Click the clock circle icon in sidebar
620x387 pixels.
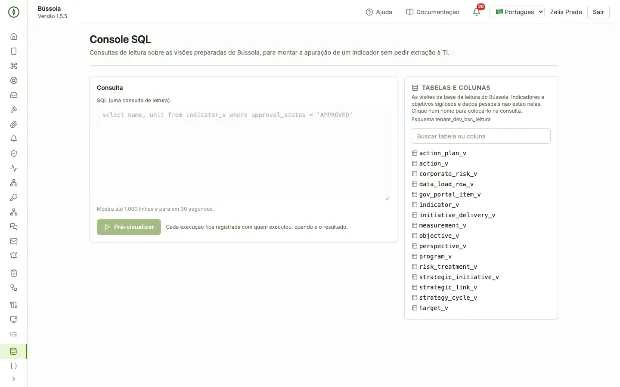pos(13,153)
